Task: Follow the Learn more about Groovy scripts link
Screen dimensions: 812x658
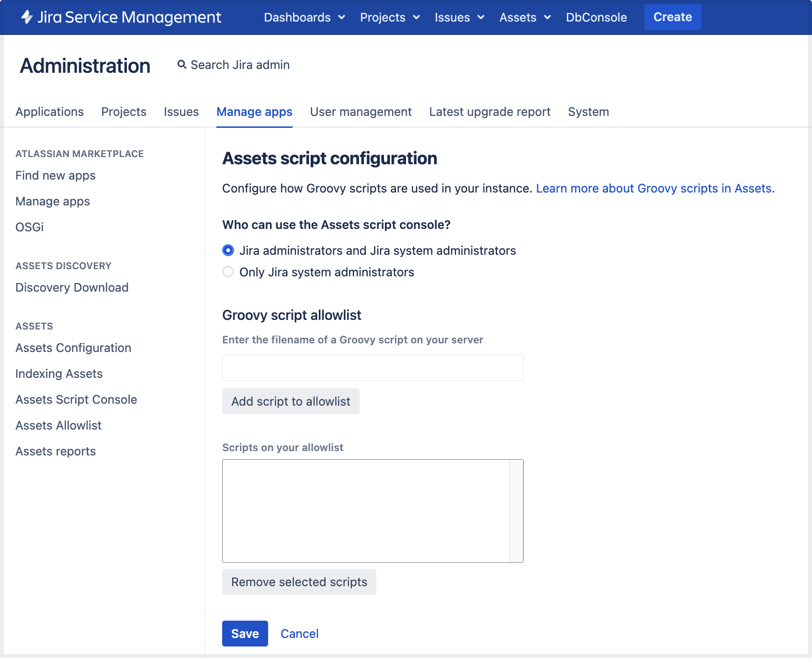Action: point(655,188)
